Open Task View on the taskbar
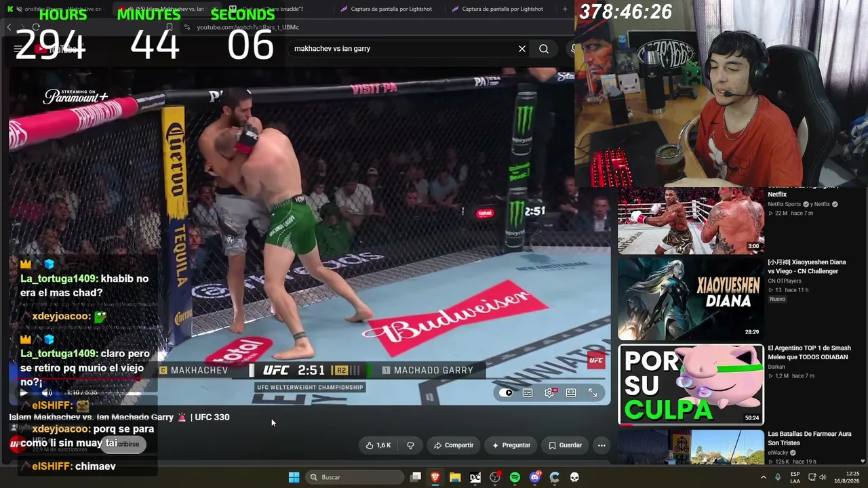Viewport: 868px width, 488px height. [x=416, y=477]
